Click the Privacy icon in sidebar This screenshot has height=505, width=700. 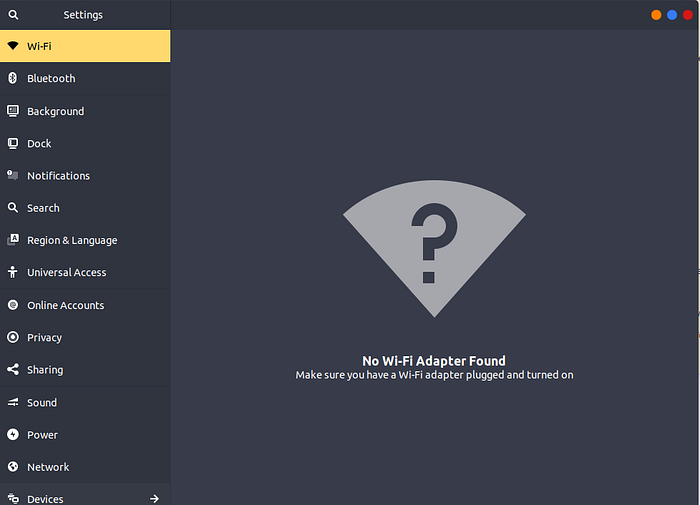[13, 337]
